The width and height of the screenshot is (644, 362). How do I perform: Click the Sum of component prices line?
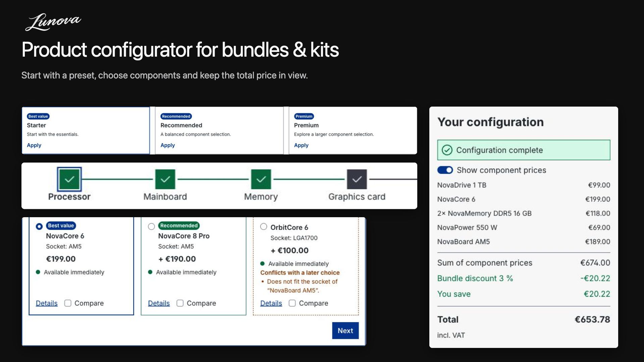click(524, 263)
